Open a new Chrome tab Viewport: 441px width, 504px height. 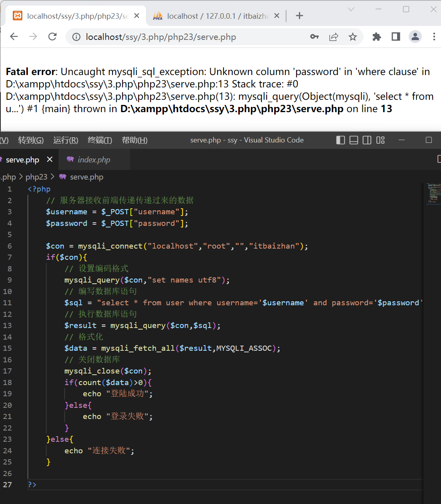299,16
